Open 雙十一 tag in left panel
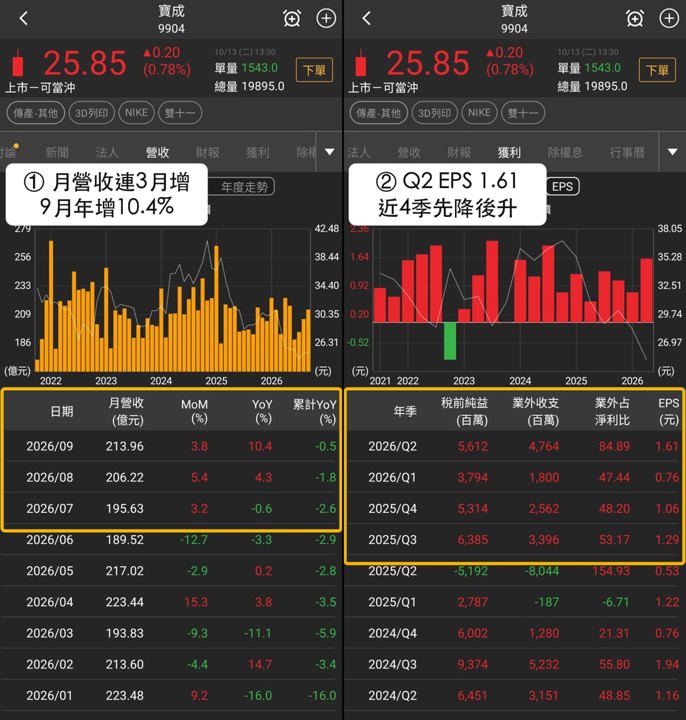Image resolution: width=686 pixels, height=720 pixels. pos(180,113)
